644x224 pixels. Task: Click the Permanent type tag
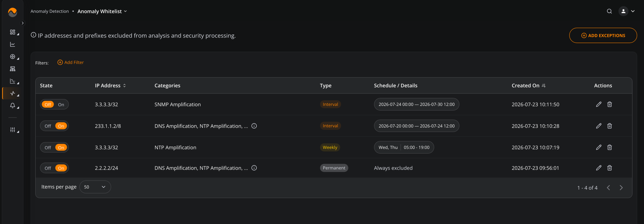334,168
